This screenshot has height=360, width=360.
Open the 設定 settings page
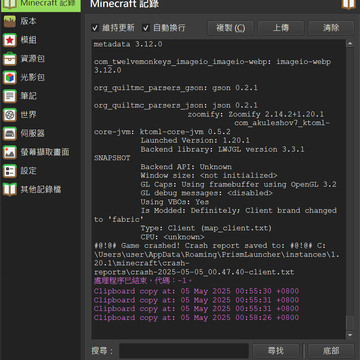pyautogui.click(x=40, y=171)
